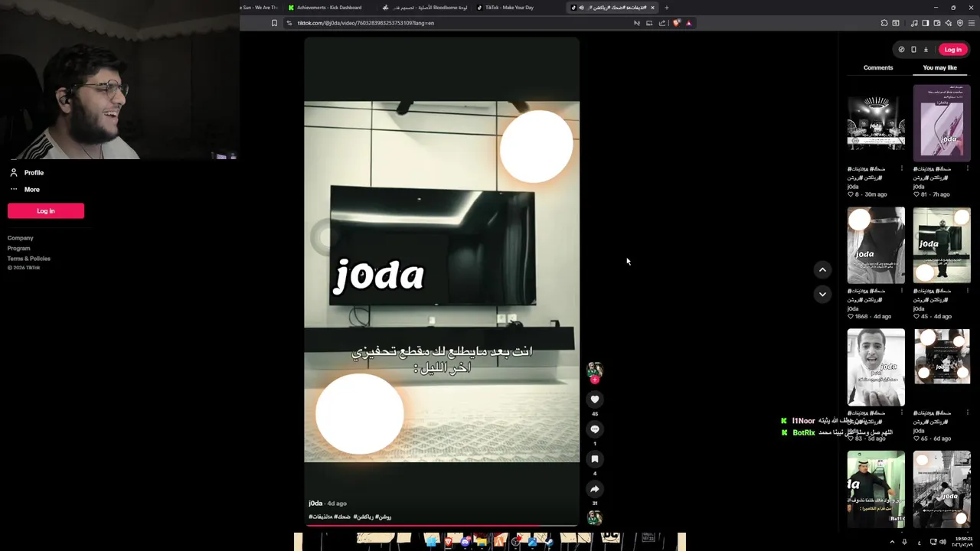Open the Windows Start button on taskbar
Screen dimensions: 980x551
point(432,542)
